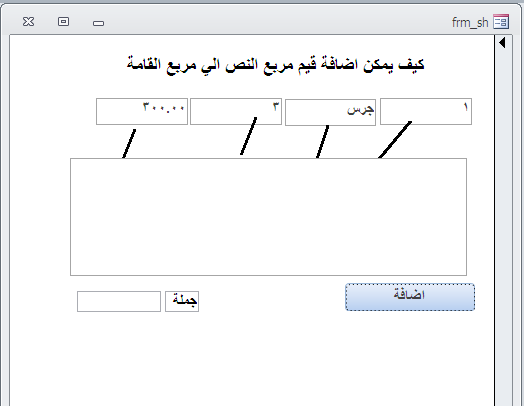Click the vertical record selector bar
Image resolution: width=524 pixels, height=406 pixels.
point(504,221)
